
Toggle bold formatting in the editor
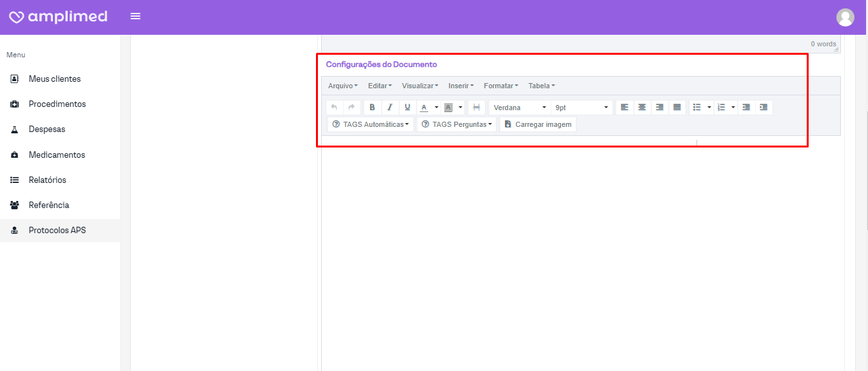(x=372, y=108)
